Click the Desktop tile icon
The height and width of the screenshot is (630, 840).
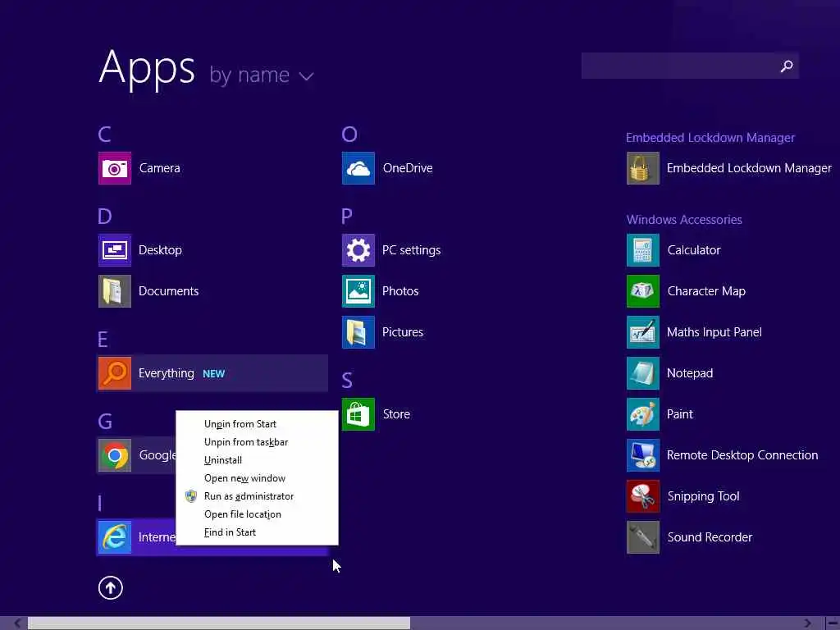(115, 250)
